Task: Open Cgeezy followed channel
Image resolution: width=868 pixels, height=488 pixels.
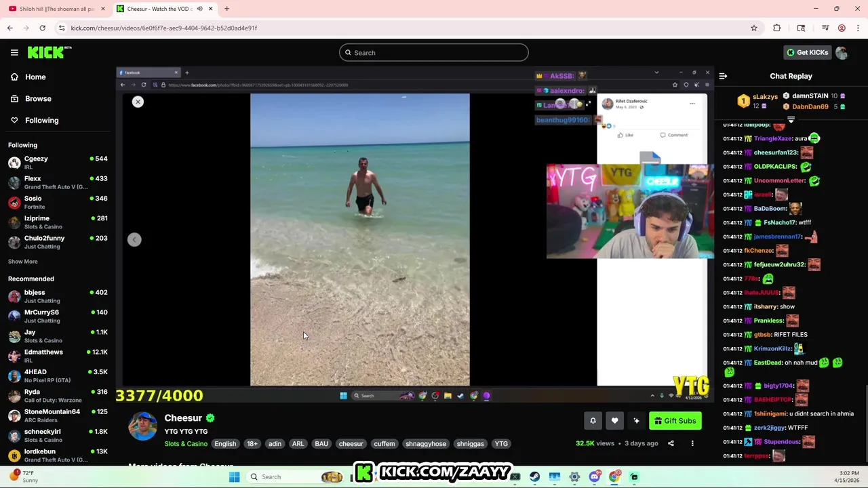Action: pyautogui.click(x=58, y=163)
